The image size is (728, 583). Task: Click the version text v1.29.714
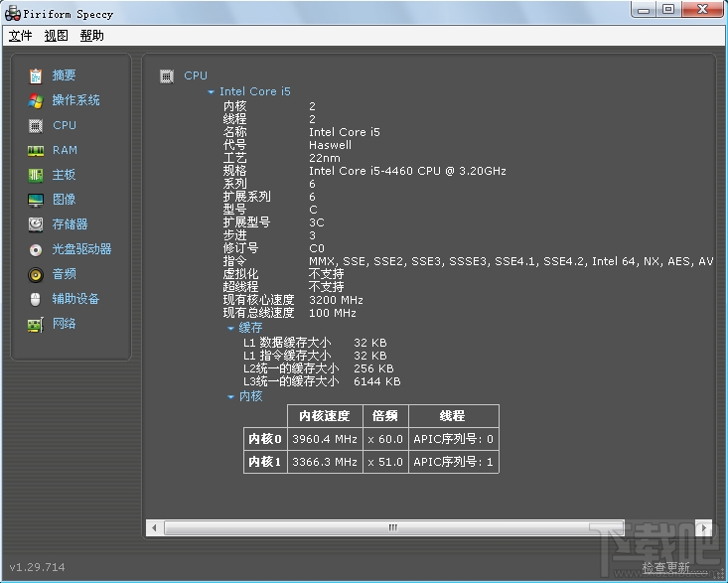[37, 567]
